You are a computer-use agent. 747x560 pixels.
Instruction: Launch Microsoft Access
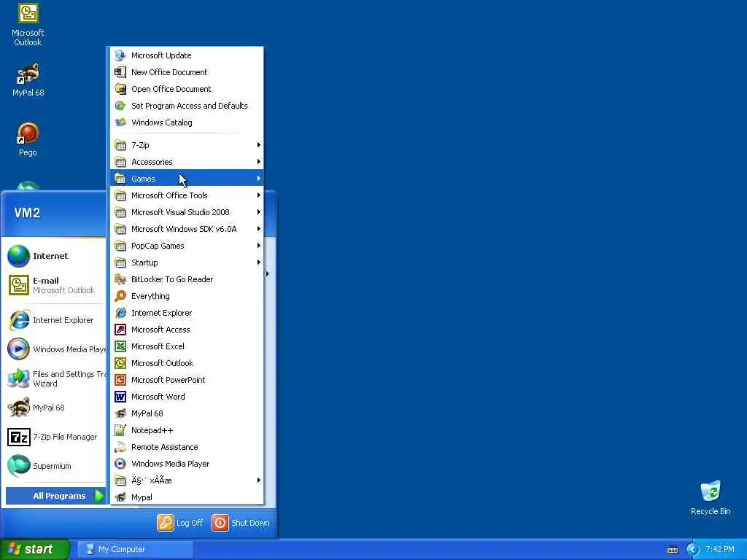[187, 330]
